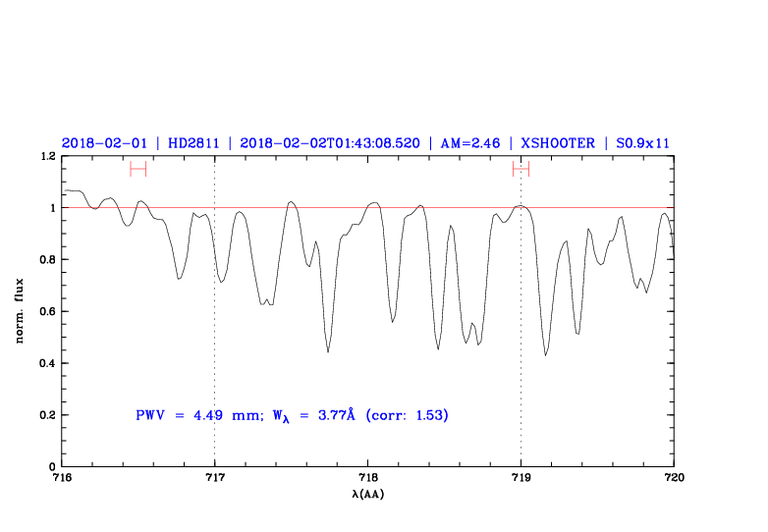
Task: Click the norm. flux y-axis label
Action: 21,311
